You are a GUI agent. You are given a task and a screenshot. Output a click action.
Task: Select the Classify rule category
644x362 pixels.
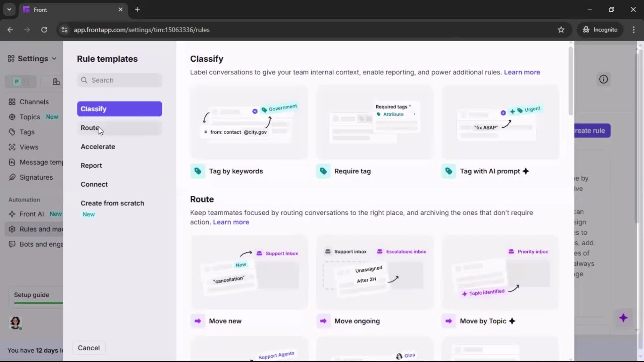click(x=94, y=109)
